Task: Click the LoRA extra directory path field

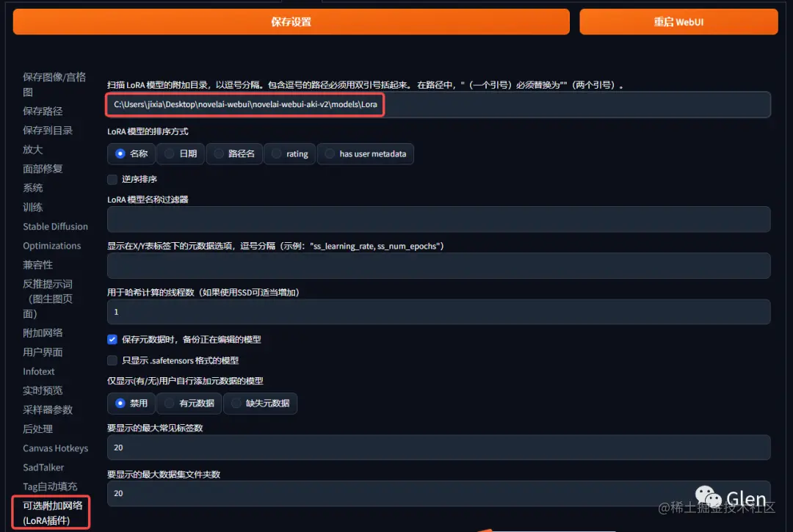Action: 438,105
